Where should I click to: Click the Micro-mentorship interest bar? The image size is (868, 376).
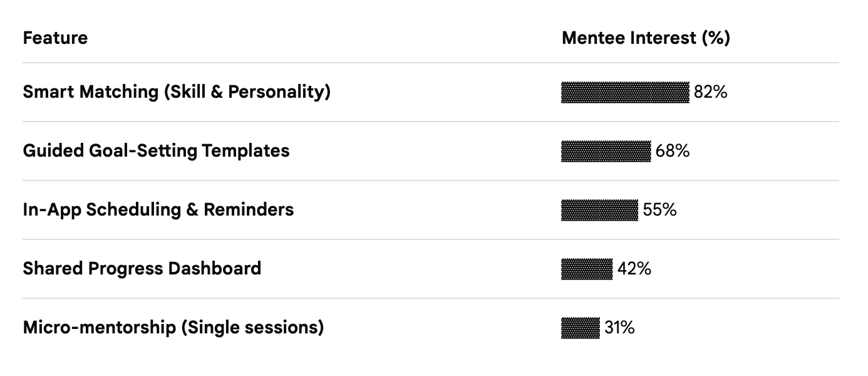(580, 328)
